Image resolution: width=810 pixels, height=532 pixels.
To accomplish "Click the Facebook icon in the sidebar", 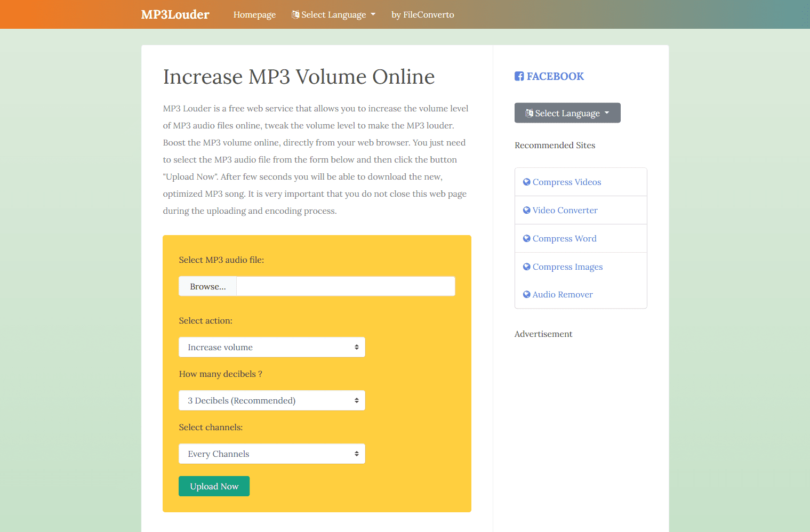I will point(519,76).
